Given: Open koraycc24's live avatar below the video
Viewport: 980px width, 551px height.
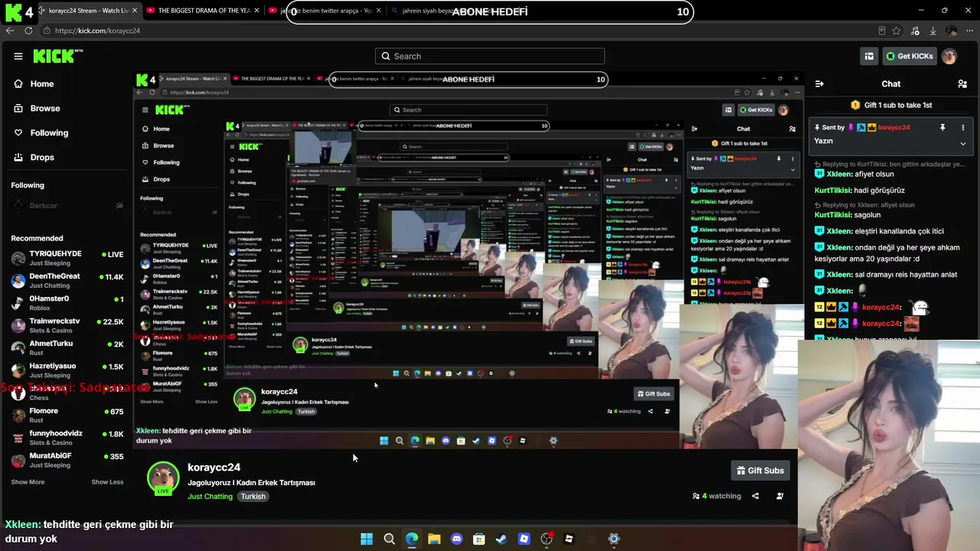Looking at the screenshot, I should [x=163, y=478].
